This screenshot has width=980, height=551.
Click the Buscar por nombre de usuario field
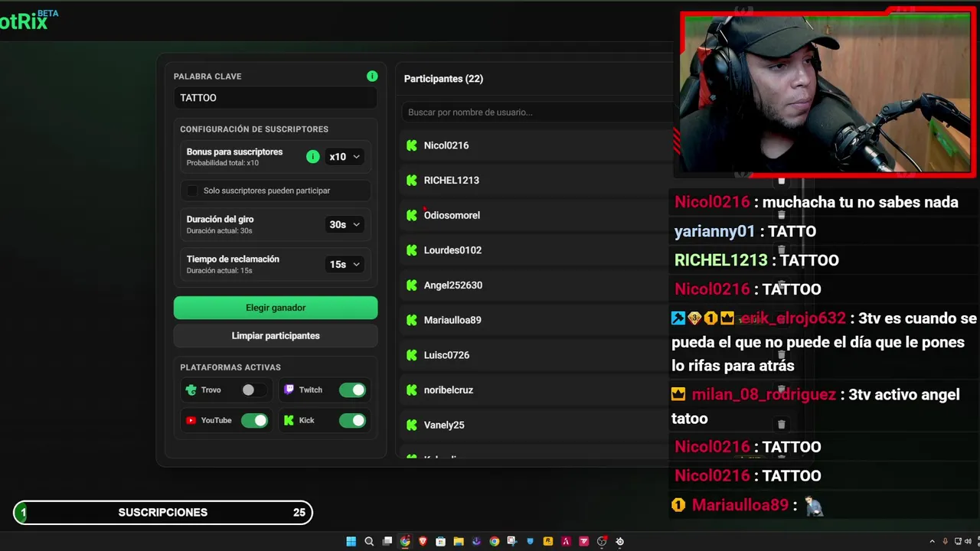pyautogui.click(x=536, y=112)
